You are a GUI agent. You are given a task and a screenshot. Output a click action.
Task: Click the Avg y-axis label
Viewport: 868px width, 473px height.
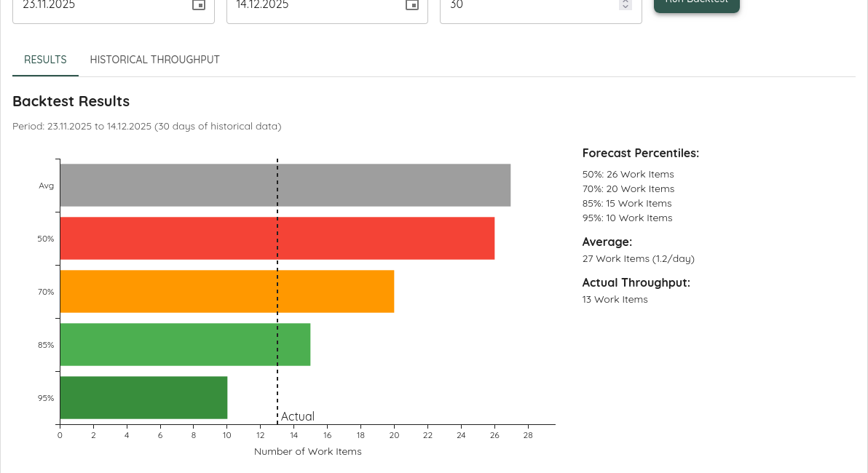[47, 186]
